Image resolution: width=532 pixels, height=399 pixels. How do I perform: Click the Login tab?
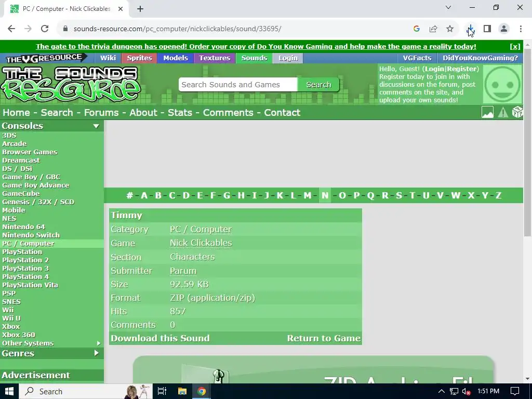pyautogui.click(x=288, y=58)
